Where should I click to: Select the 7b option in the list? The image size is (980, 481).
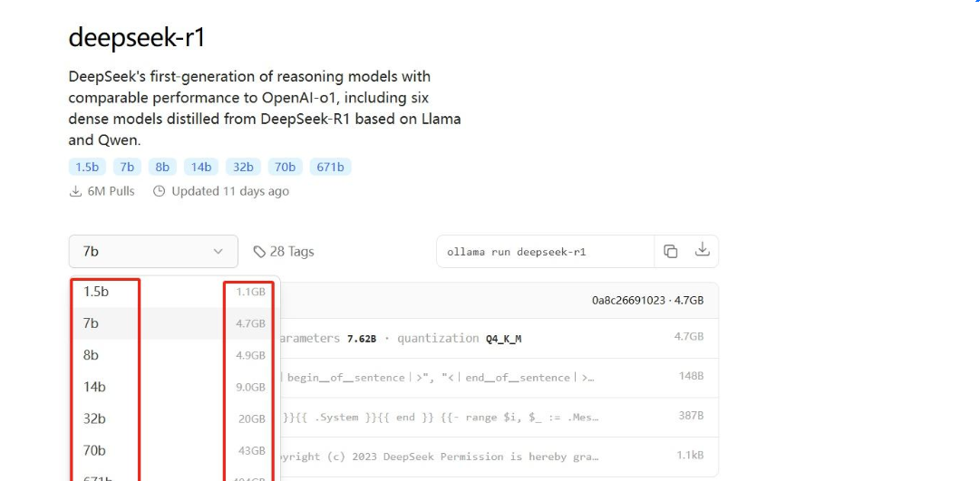pos(174,323)
